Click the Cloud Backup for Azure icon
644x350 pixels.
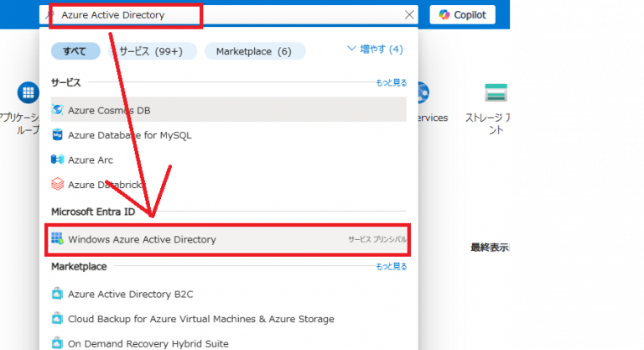[x=58, y=319]
